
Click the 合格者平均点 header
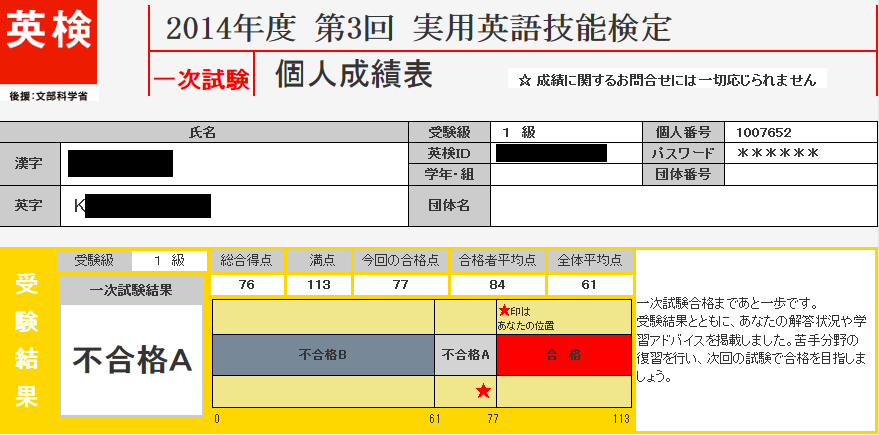(x=497, y=261)
